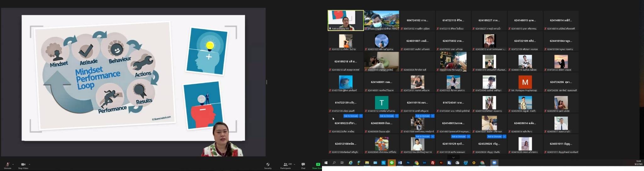Toggle Stop Video camera button
644x171 pixels.
(23, 165)
